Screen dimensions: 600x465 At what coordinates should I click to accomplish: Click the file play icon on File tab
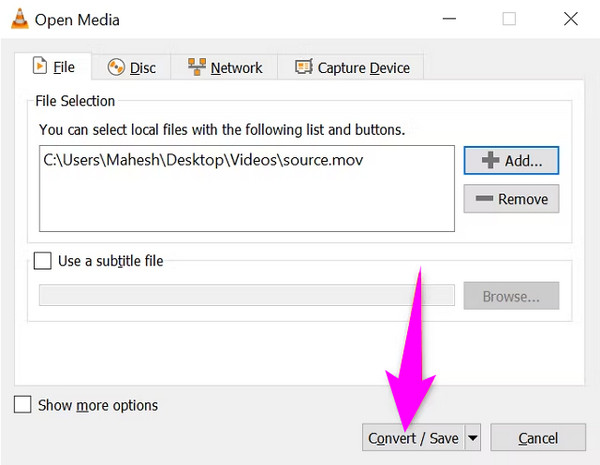pos(40,66)
